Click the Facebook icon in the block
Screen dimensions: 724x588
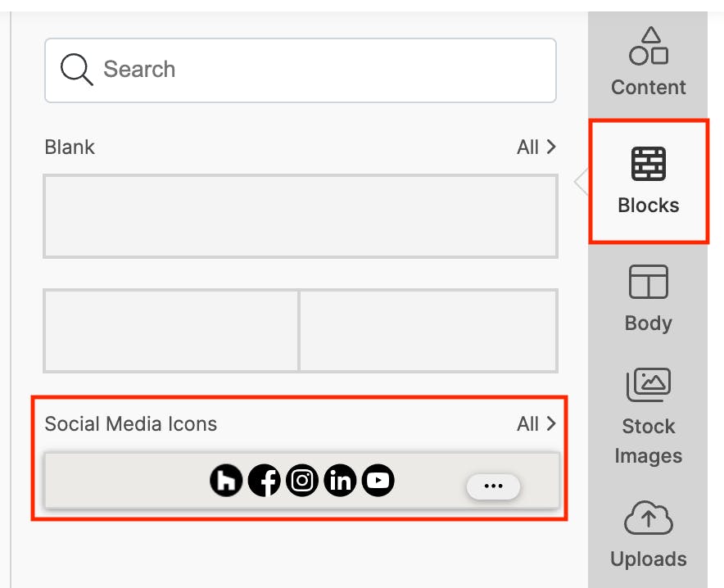click(x=264, y=481)
